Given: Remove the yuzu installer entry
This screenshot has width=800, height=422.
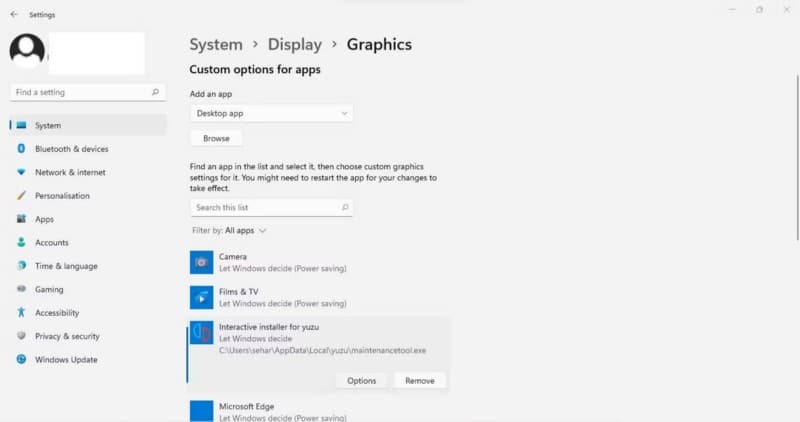Looking at the screenshot, I should 420,381.
